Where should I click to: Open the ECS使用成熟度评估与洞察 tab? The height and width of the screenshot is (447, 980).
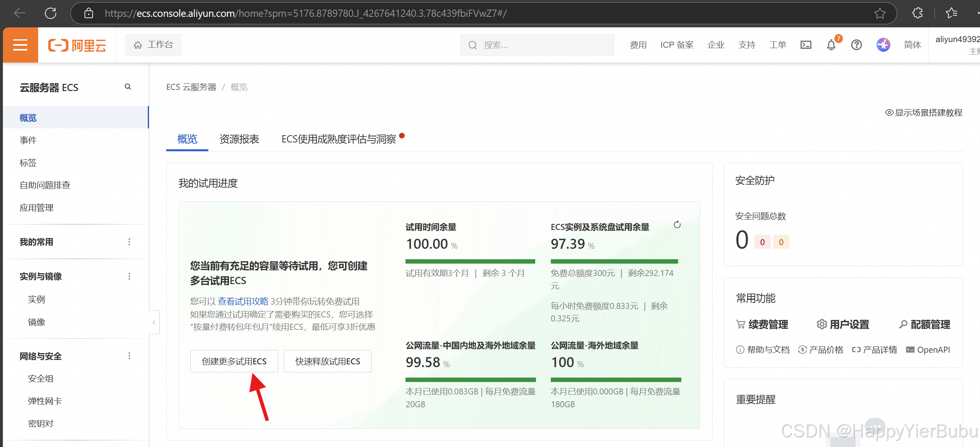tap(338, 139)
